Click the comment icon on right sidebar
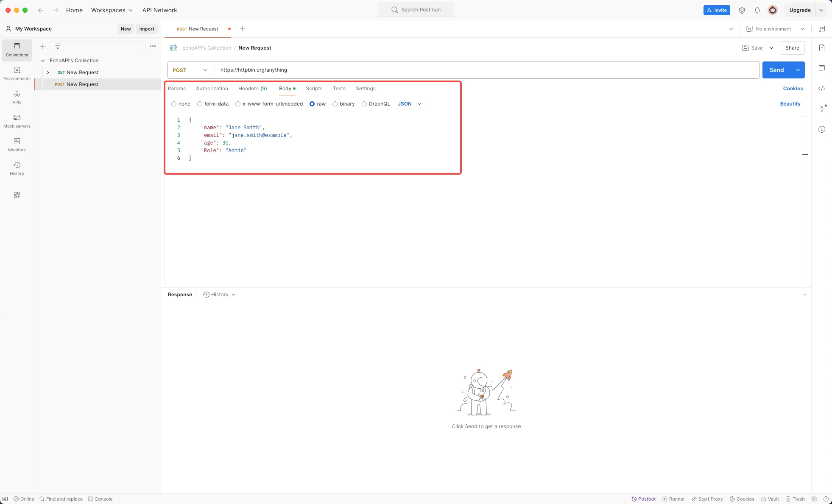832x504 pixels. click(823, 68)
